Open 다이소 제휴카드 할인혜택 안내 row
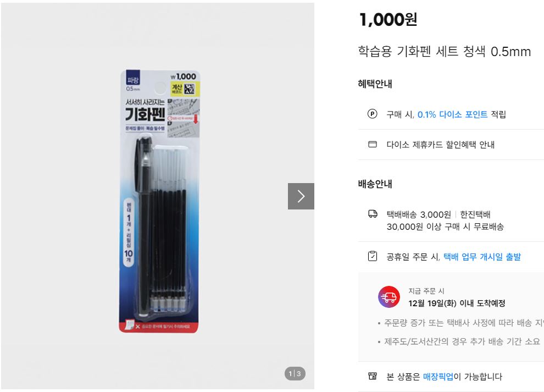 (x=451, y=145)
